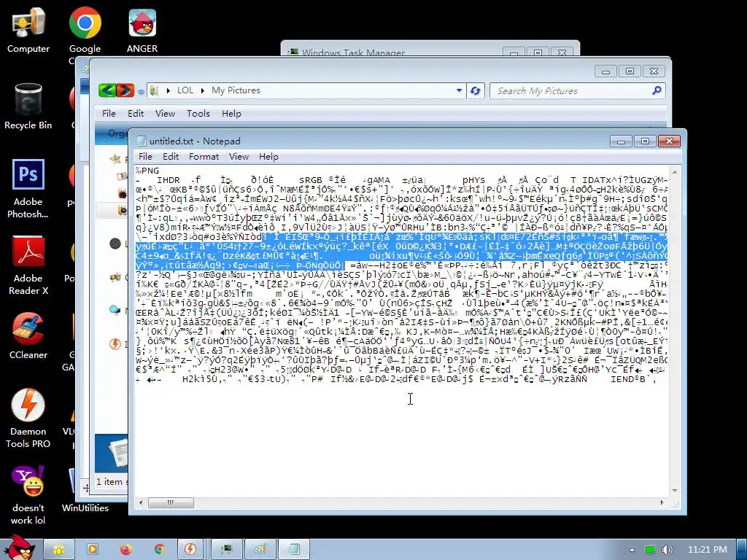Close the My Pictures Explorer window
Screen dimensions: 747x560
pos(654,71)
